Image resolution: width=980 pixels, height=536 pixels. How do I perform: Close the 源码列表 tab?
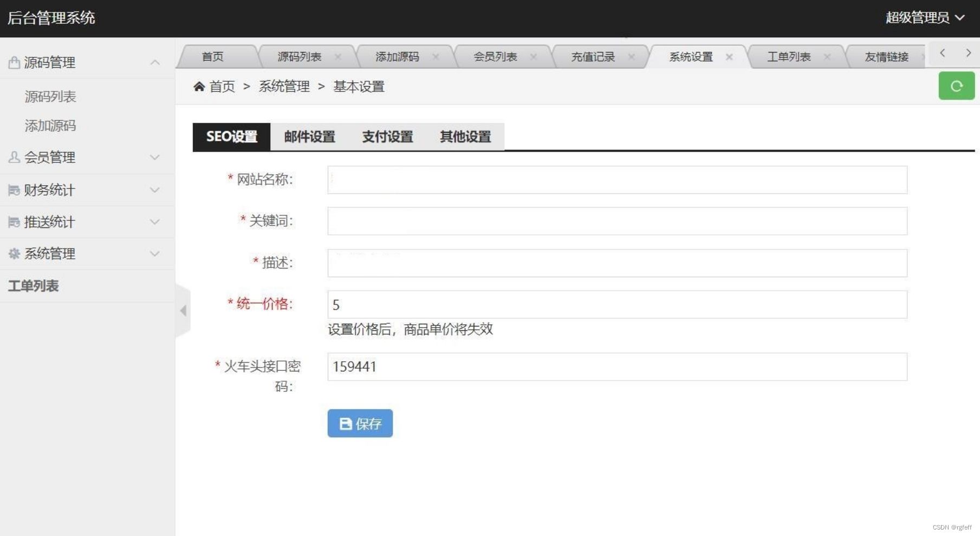pyautogui.click(x=338, y=56)
